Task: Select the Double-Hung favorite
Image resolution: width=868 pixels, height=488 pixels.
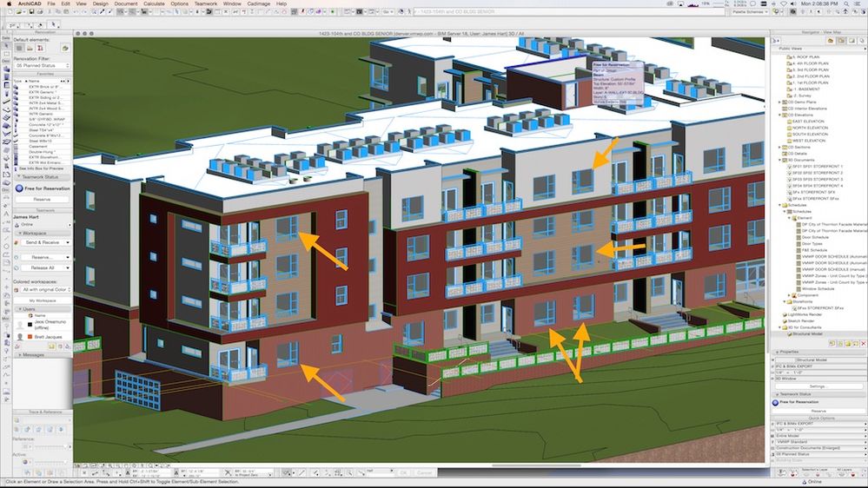Action: (x=42, y=152)
